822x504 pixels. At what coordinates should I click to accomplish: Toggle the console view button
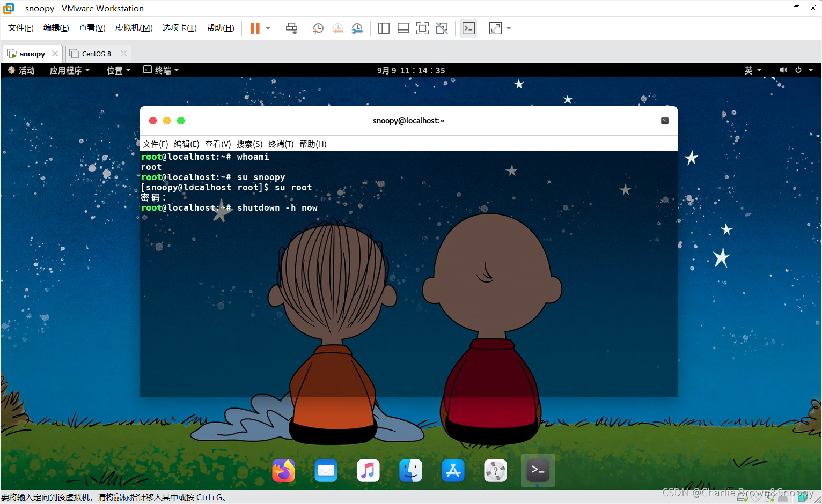(x=468, y=28)
